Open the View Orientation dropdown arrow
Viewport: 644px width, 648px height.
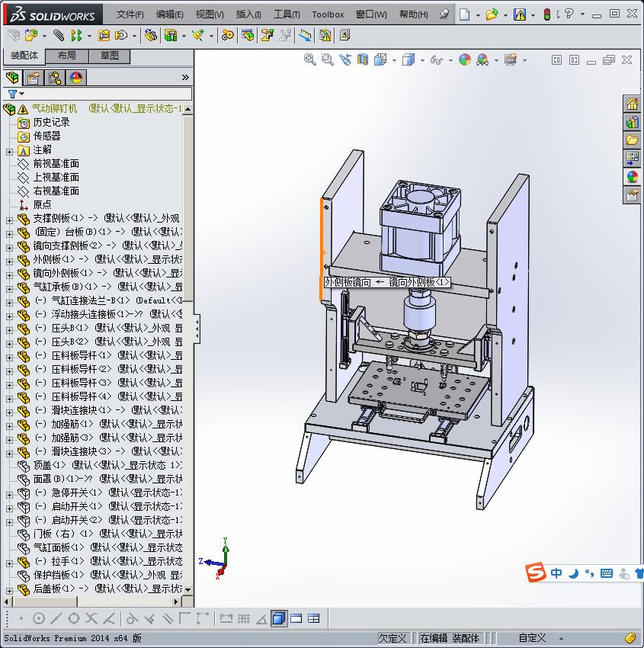pyautogui.click(x=395, y=61)
